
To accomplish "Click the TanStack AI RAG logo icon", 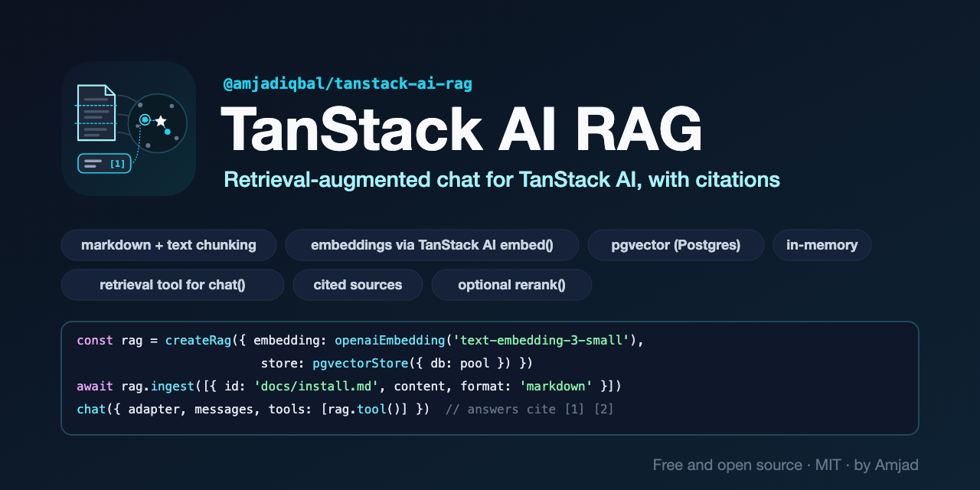I will (129, 129).
